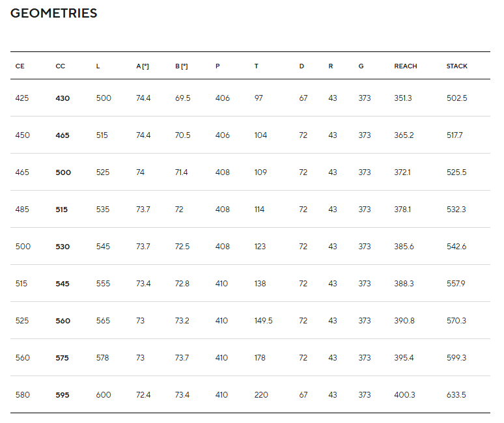This screenshot has height=423, width=504.
Task: Click reach value 351.3
Action: (403, 98)
